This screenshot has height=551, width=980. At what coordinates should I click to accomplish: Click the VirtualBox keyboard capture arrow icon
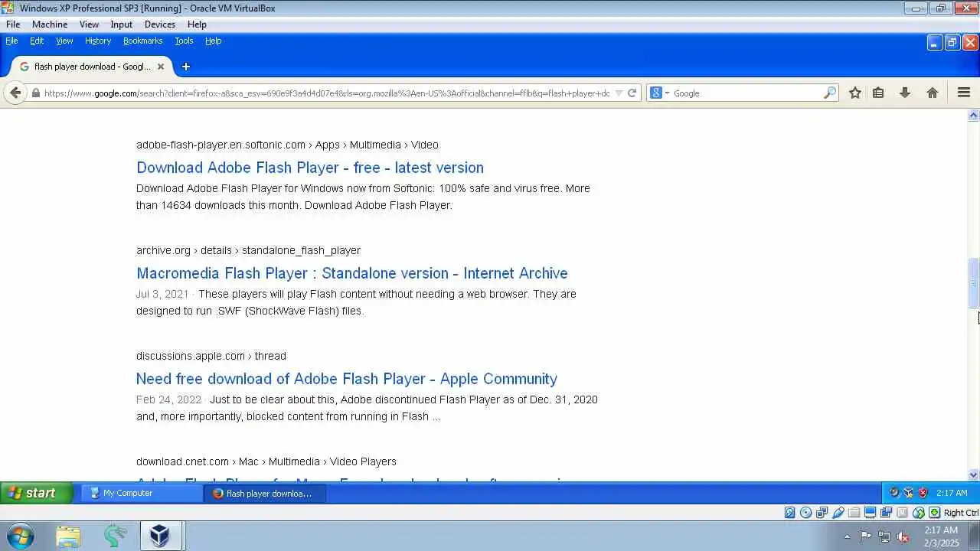click(x=935, y=513)
